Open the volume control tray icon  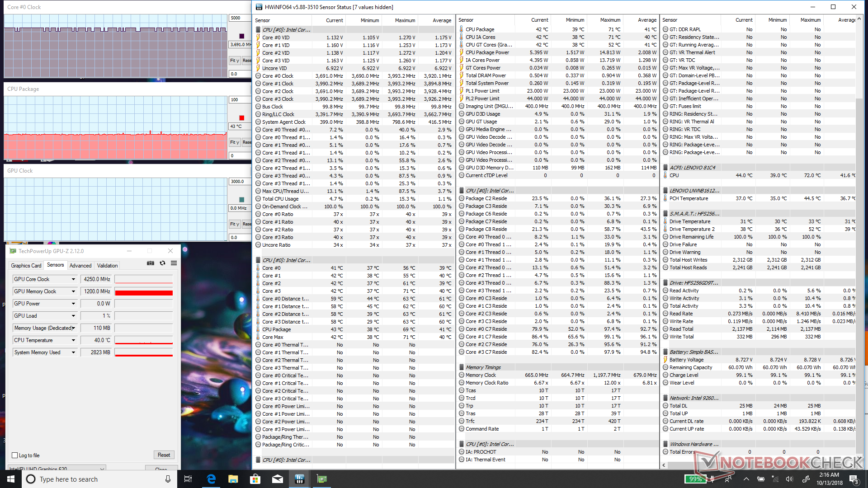point(789,479)
